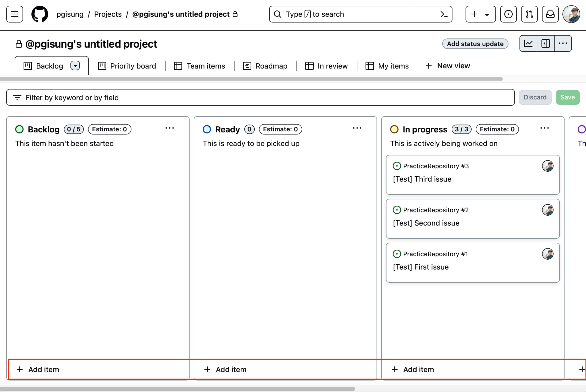The image size is (586, 392).
Task: Click the untitled project breadcrumb link
Action: [x=181, y=14]
